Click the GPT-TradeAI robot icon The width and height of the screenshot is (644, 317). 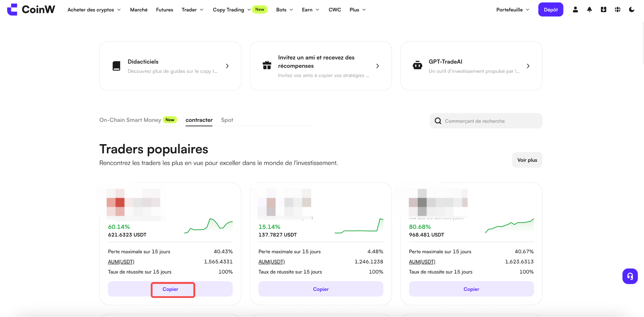(417, 65)
